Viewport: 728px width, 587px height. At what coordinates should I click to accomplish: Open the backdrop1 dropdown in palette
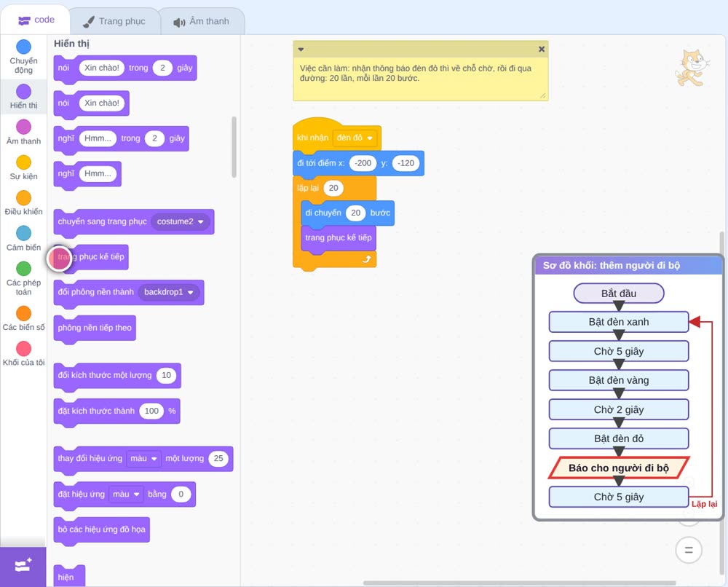click(169, 292)
